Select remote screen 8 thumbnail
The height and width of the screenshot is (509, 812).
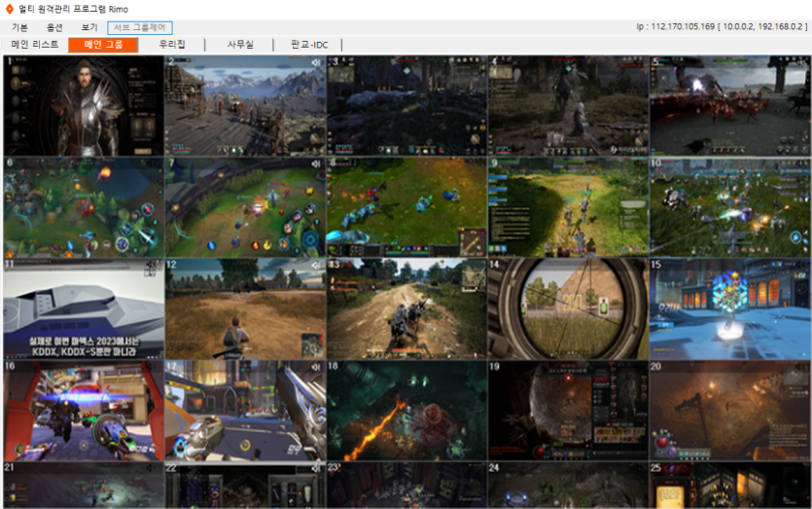point(407,207)
